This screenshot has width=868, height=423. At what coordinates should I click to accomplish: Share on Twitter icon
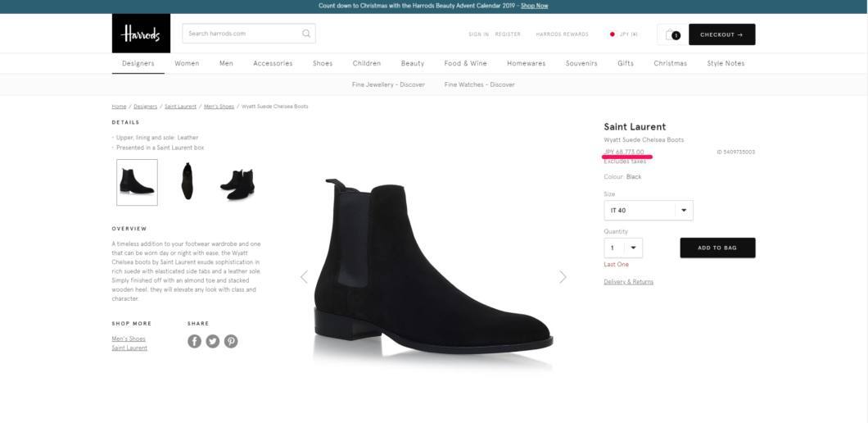213,341
